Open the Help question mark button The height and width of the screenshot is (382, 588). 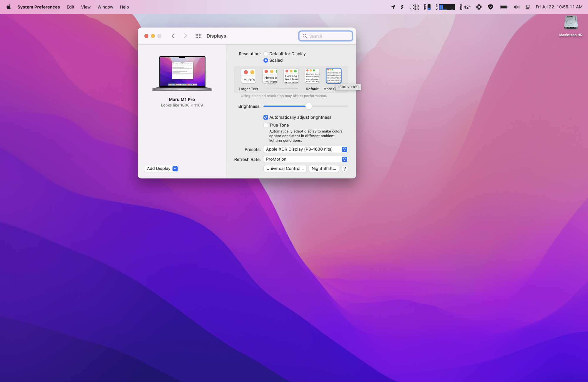point(345,169)
